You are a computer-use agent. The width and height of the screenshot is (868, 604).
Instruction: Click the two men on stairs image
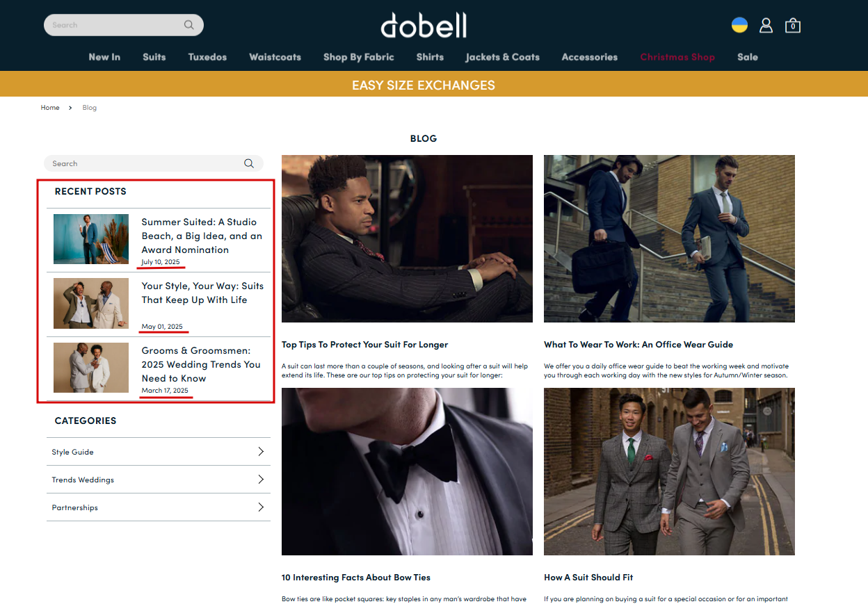[669, 238]
